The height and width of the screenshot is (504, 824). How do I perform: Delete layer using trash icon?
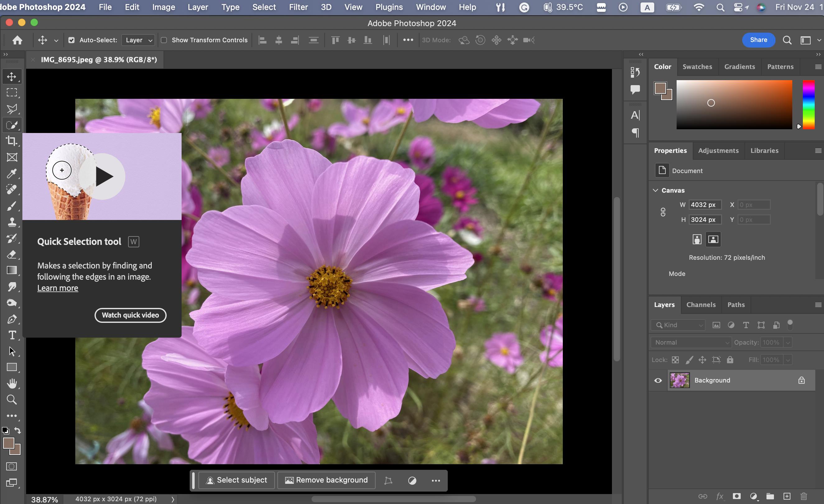pyautogui.click(x=803, y=496)
